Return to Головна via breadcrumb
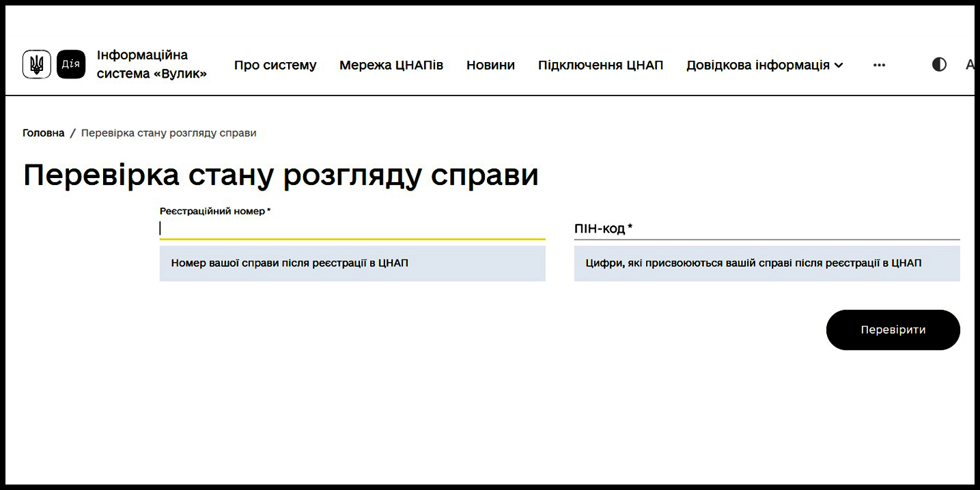Viewport: 980px width, 490px height. (44, 133)
